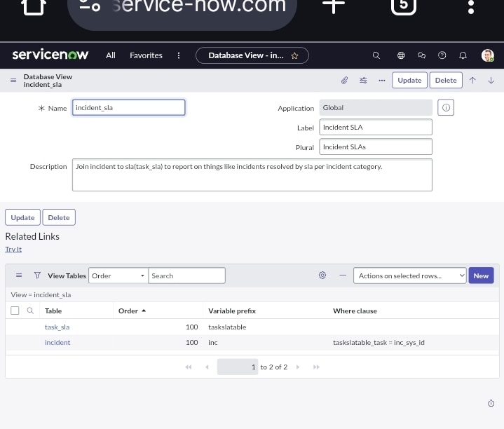Open the notifications bell
Viewport: 504px width, 429px height.
463,55
